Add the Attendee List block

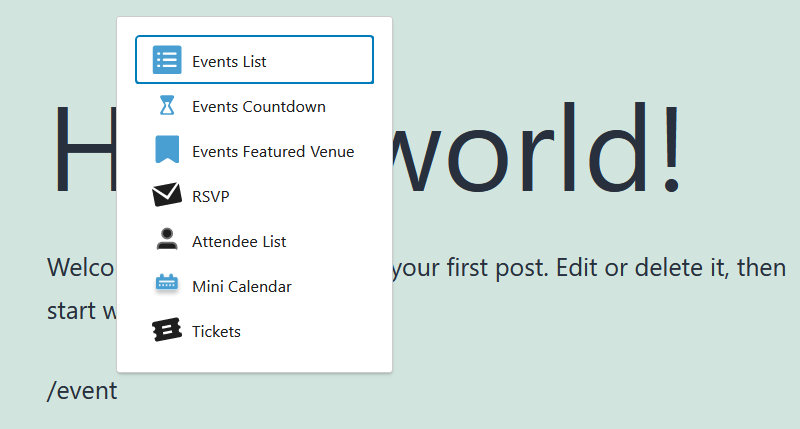coord(255,241)
